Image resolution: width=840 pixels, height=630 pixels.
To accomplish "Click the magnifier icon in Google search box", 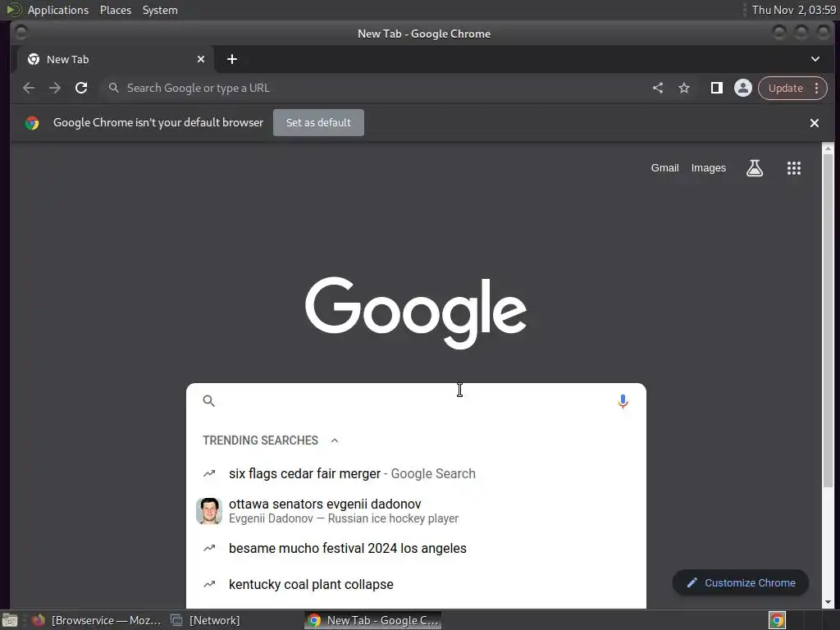I will [209, 400].
